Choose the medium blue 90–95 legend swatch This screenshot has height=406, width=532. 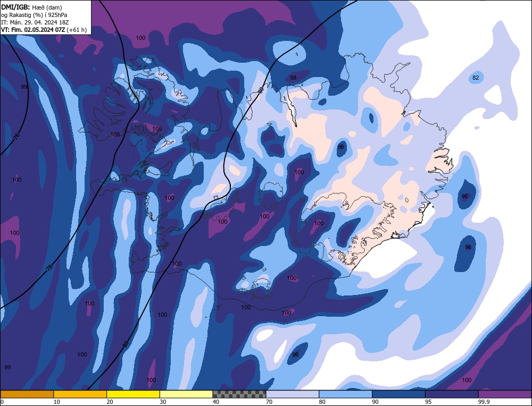point(398,394)
